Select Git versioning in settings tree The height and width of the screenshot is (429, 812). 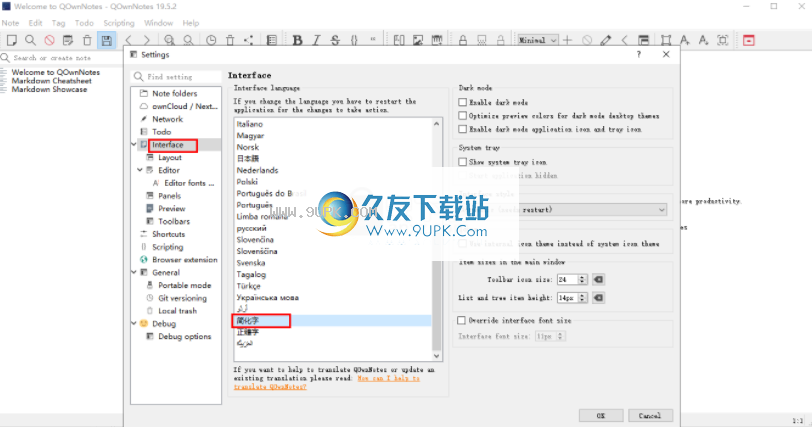tap(182, 298)
